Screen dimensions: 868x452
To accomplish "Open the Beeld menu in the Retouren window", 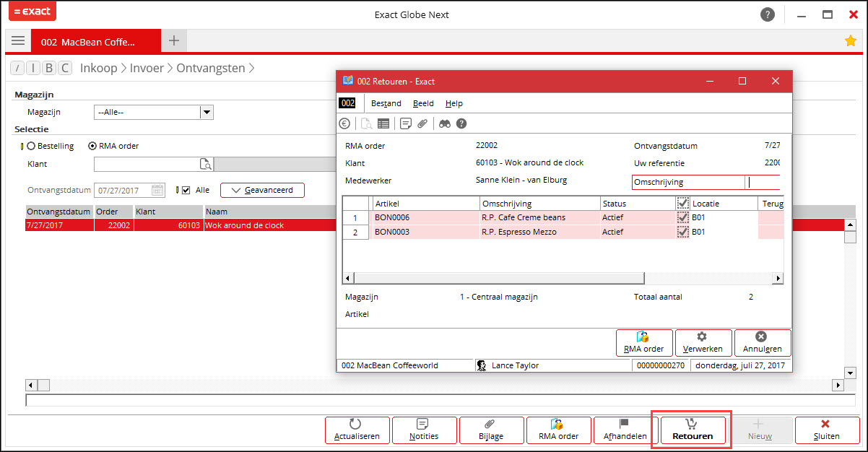I will click(423, 103).
